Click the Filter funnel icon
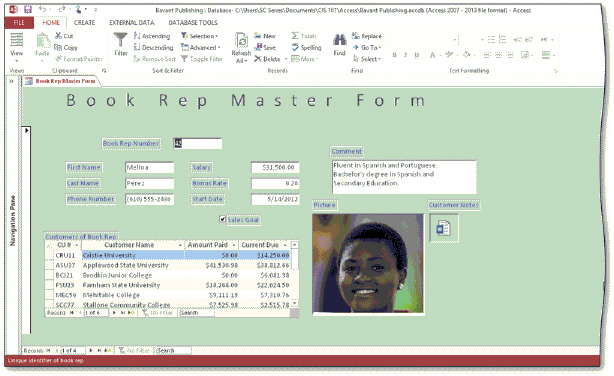Image resolution: width=614 pixels, height=376 pixels. (121, 40)
